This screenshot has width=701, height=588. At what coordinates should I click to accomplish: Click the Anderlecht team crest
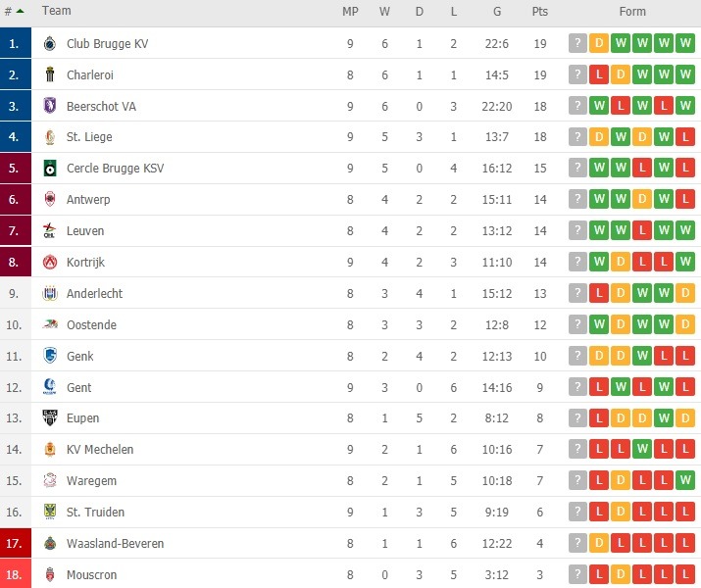click(50, 294)
